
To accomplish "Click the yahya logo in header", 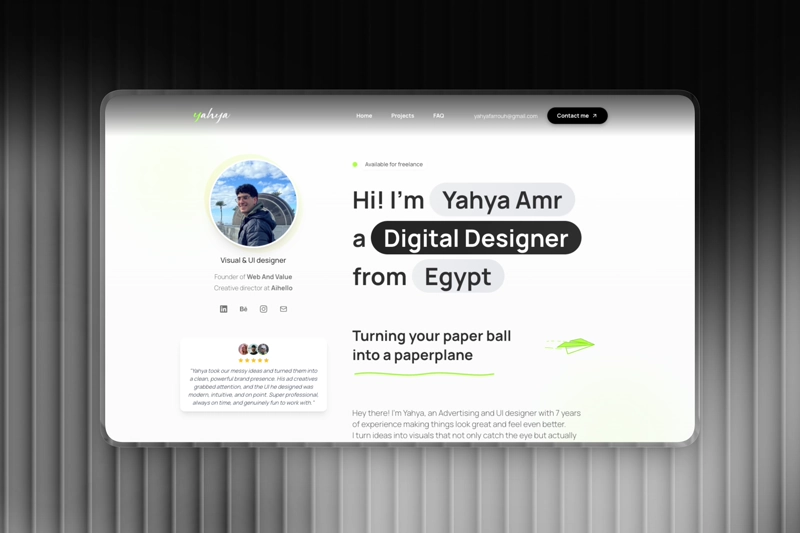I will [212, 116].
